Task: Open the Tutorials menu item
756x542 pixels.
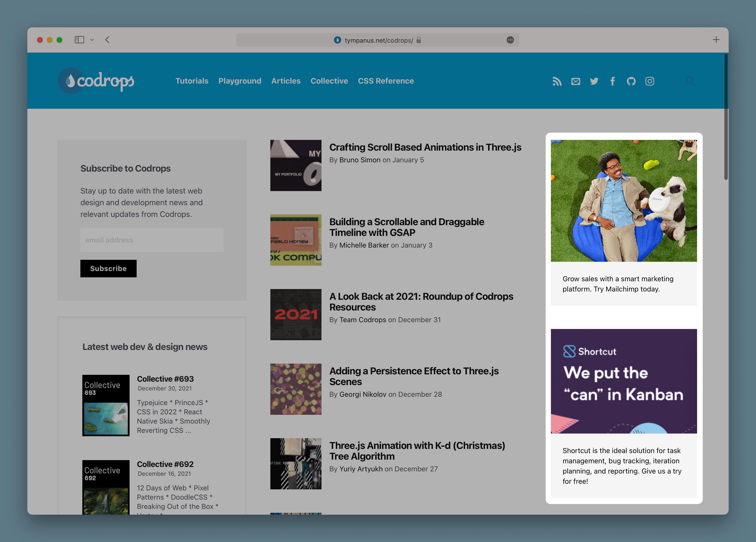Action: (192, 81)
